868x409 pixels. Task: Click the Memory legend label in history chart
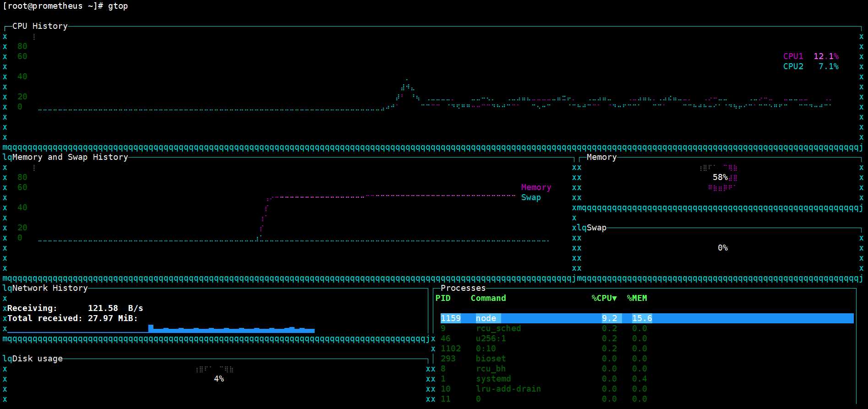pyautogui.click(x=536, y=187)
